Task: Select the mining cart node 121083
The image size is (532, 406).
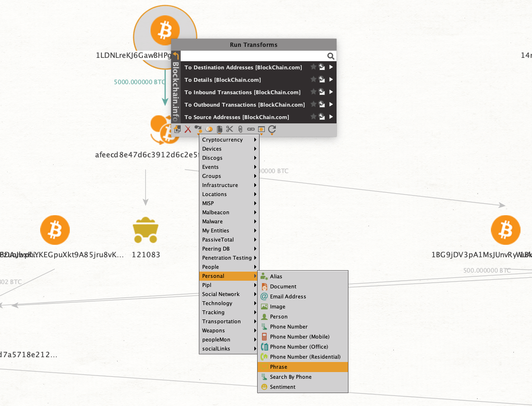Action: tap(146, 230)
